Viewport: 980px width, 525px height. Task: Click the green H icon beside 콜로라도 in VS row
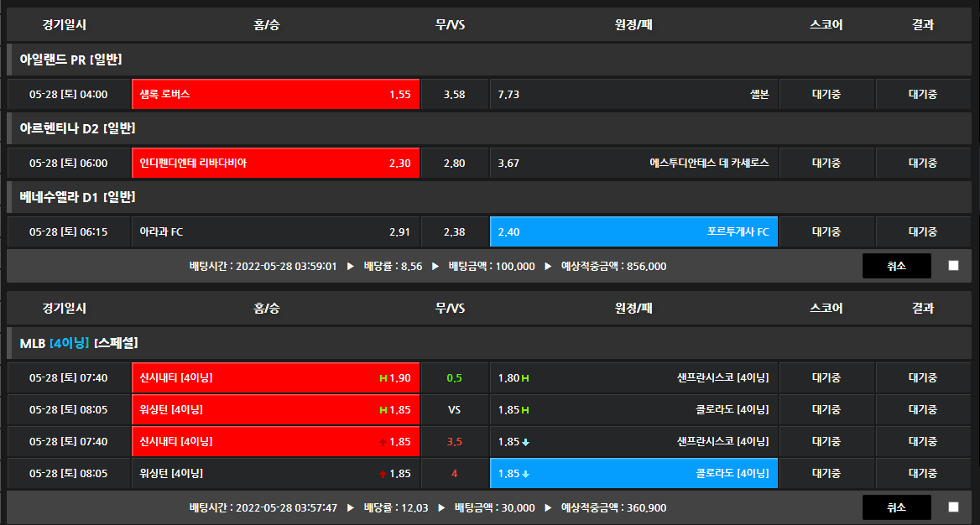click(525, 410)
